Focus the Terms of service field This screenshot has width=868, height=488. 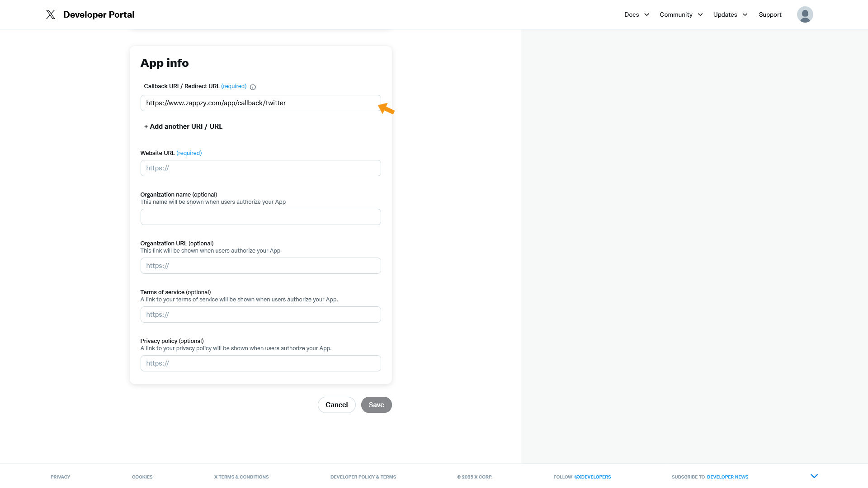tap(260, 314)
